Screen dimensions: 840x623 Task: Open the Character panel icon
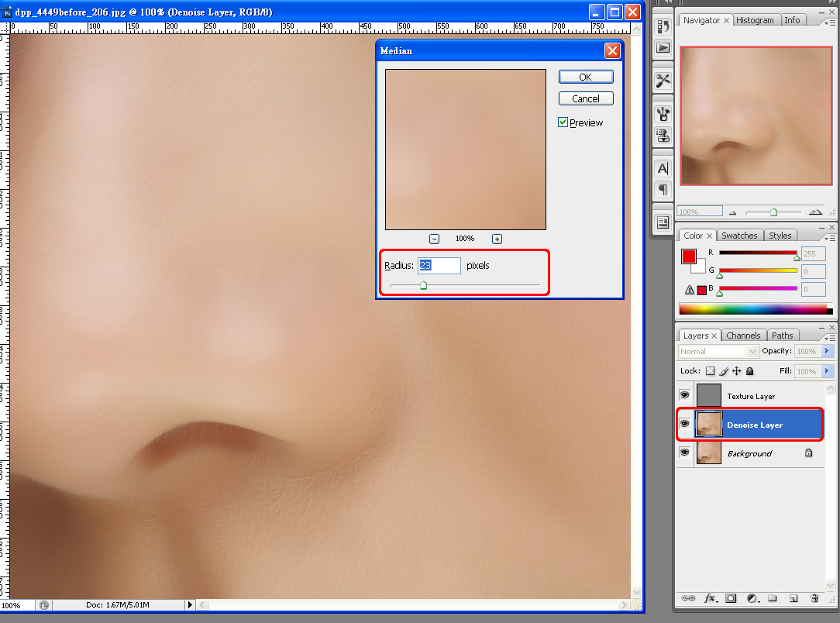(x=663, y=168)
